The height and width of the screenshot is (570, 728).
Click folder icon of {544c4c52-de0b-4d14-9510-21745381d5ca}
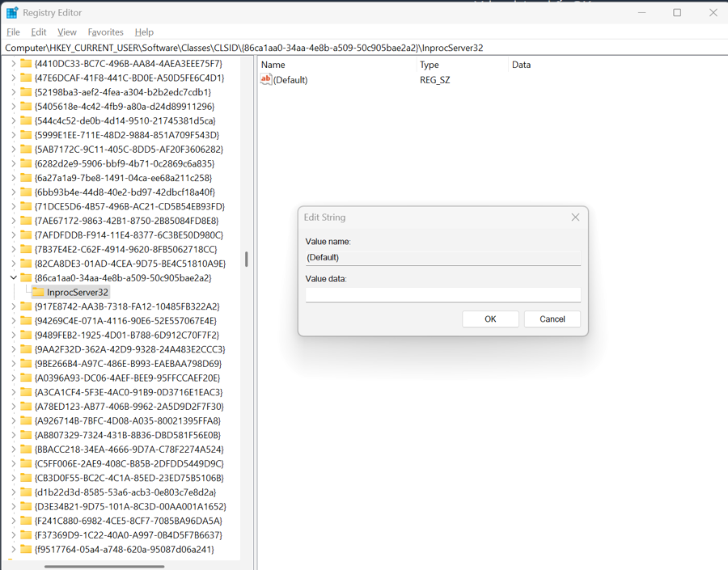tap(26, 120)
